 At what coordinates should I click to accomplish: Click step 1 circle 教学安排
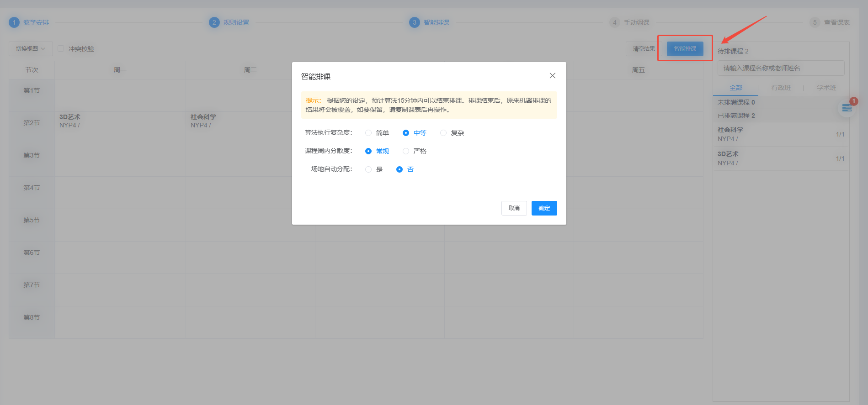14,22
